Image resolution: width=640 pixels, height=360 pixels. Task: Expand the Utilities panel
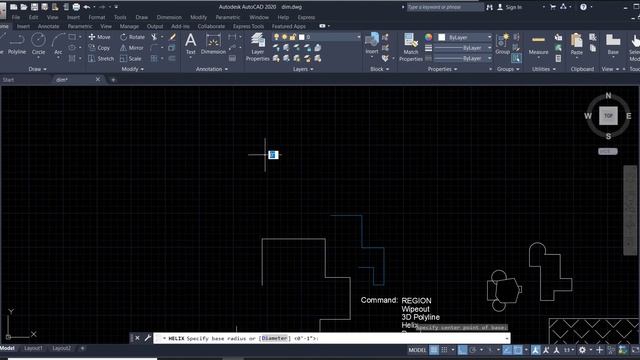[x=544, y=69]
